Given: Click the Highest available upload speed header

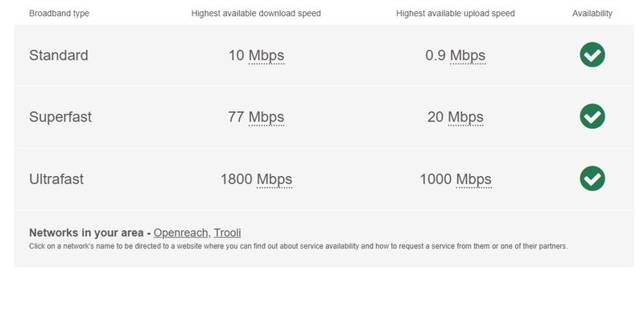Looking at the screenshot, I should pos(456,14).
